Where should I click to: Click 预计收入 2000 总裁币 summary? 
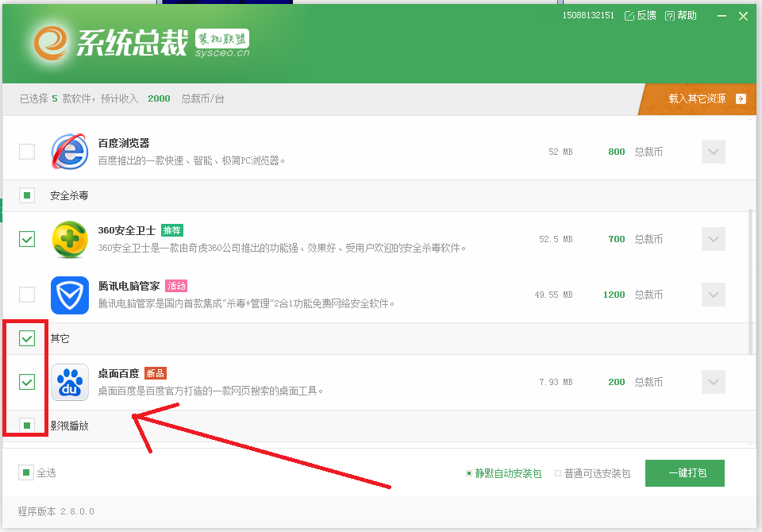(162, 98)
